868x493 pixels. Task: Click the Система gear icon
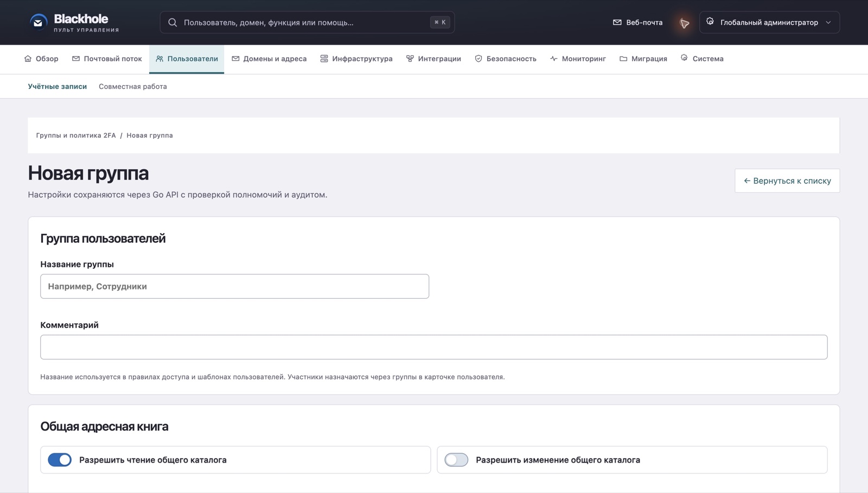click(x=684, y=58)
